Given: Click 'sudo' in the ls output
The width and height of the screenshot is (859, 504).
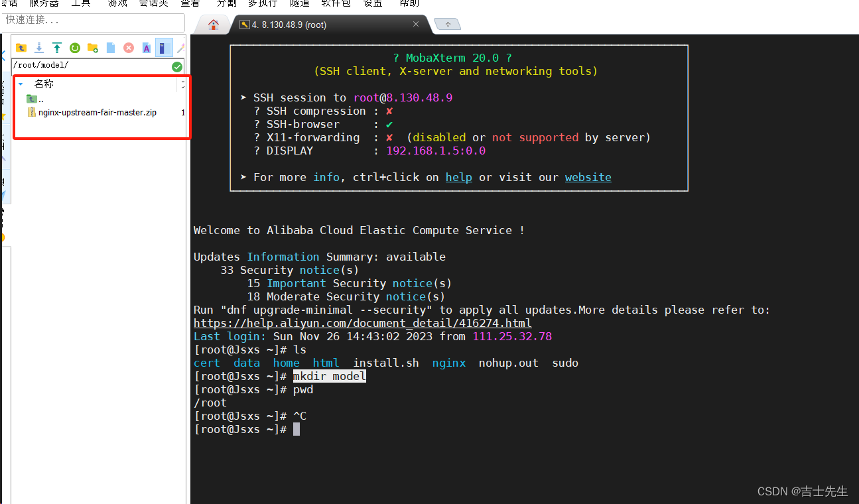Looking at the screenshot, I should [565, 363].
